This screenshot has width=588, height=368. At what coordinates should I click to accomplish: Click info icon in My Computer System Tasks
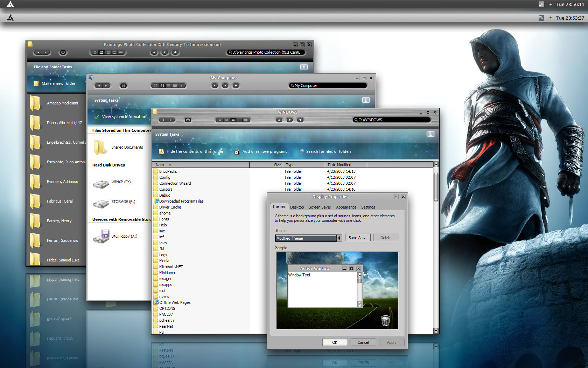click(x=366, y=100)
